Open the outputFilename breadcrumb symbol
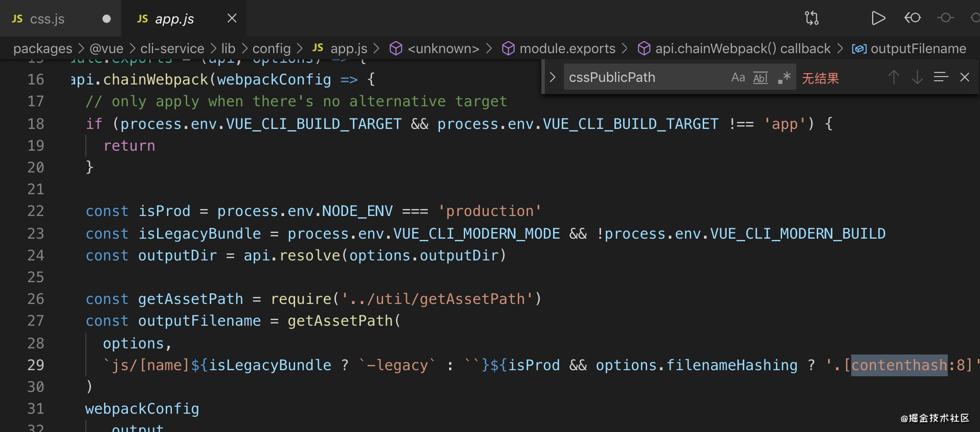 tap(909, 48)
